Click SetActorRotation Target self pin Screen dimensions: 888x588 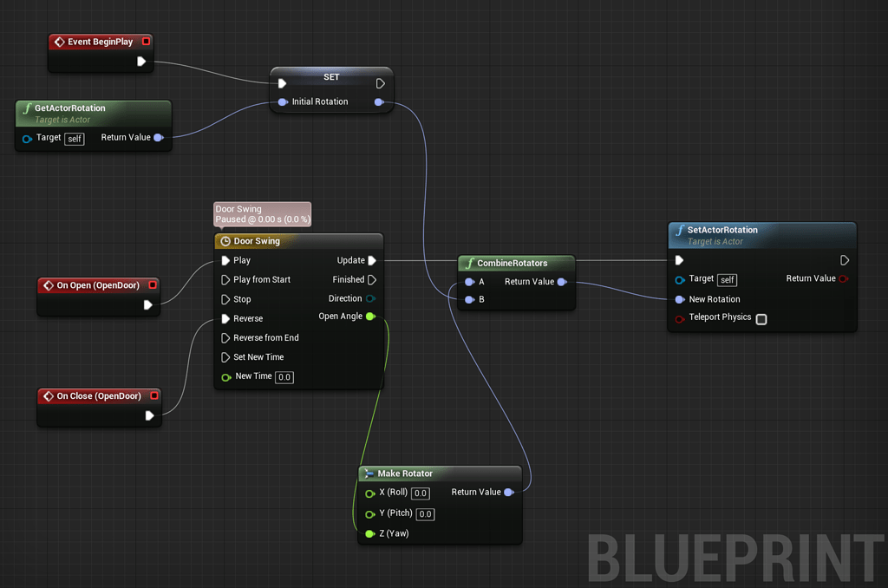point(680,280)
